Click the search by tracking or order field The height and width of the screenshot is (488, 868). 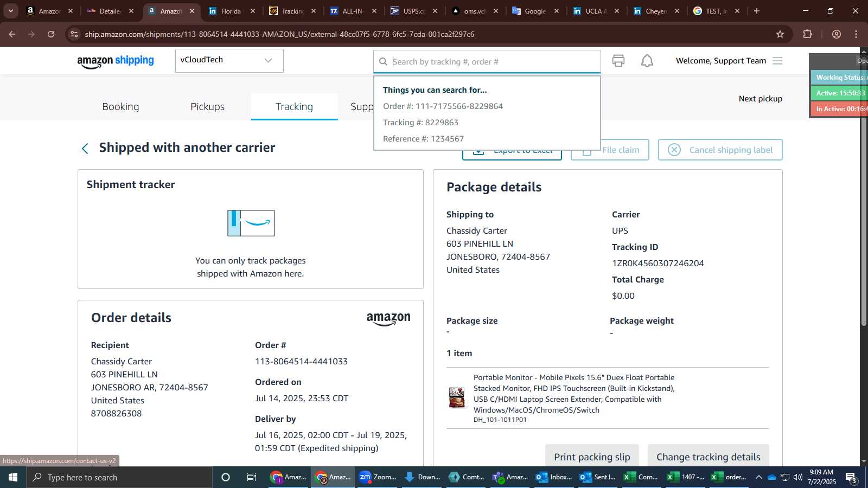click(487, 62)
